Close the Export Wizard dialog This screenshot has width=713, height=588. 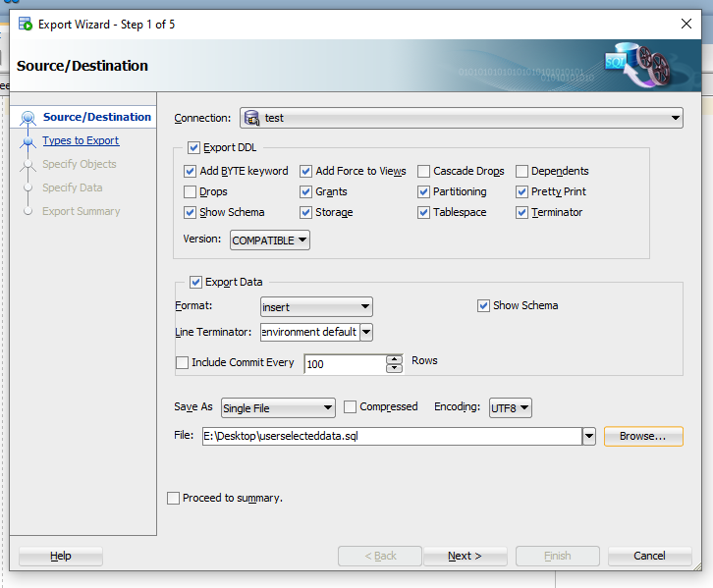click(x=686, y=24)
